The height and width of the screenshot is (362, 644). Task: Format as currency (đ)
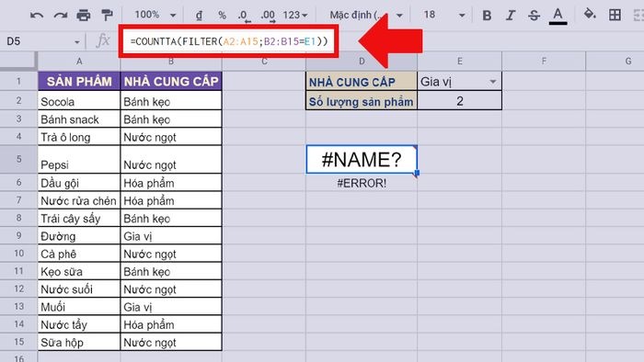tap(199, 16)
